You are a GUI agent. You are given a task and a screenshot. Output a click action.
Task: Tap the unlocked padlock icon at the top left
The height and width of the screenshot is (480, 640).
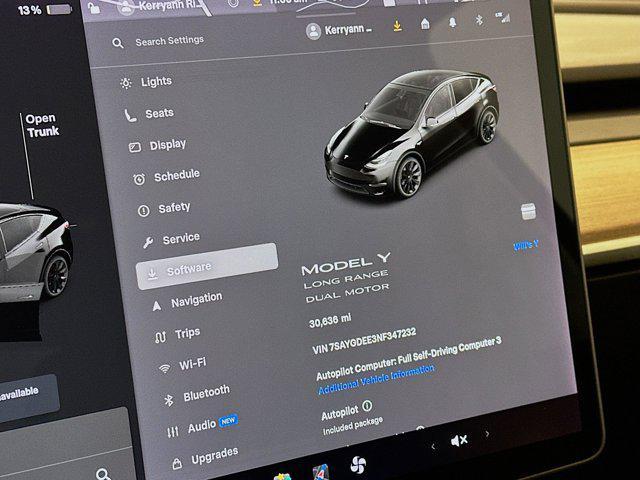94,8
